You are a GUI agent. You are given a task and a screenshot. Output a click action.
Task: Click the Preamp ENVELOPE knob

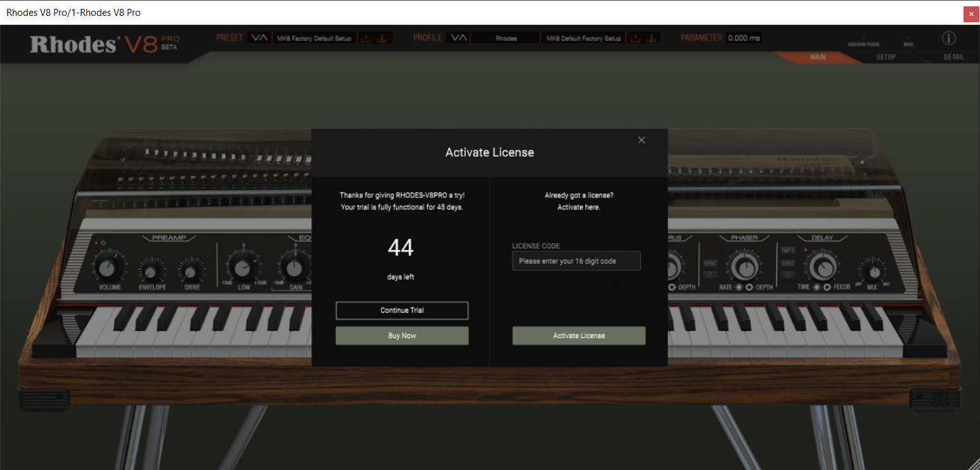pyautogui.click(x=151, y=272)
